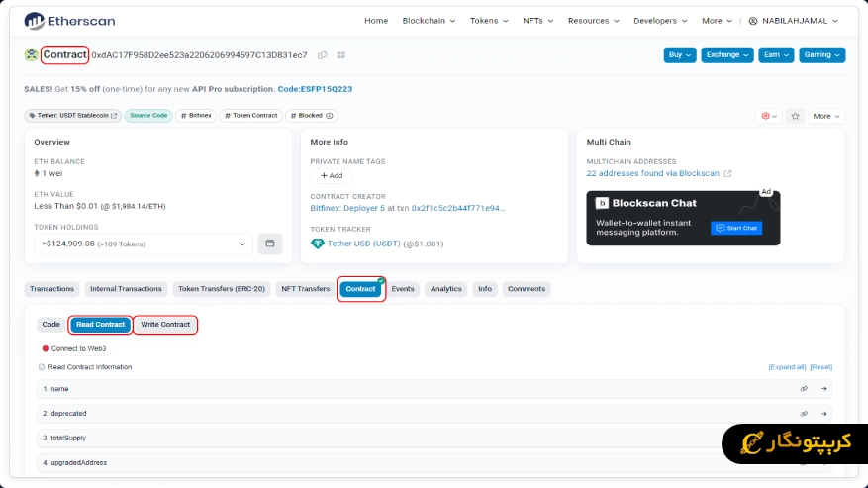Image resolution: width=868 pixels, height=488 pixels.
Task: Click the Read Contract Information text
Action: 90,367
